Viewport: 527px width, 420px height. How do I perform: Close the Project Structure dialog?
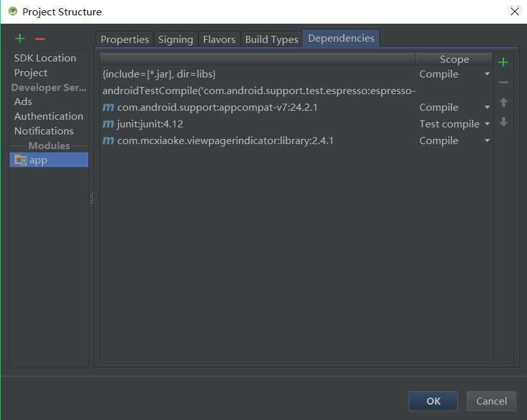coord(514,12)
